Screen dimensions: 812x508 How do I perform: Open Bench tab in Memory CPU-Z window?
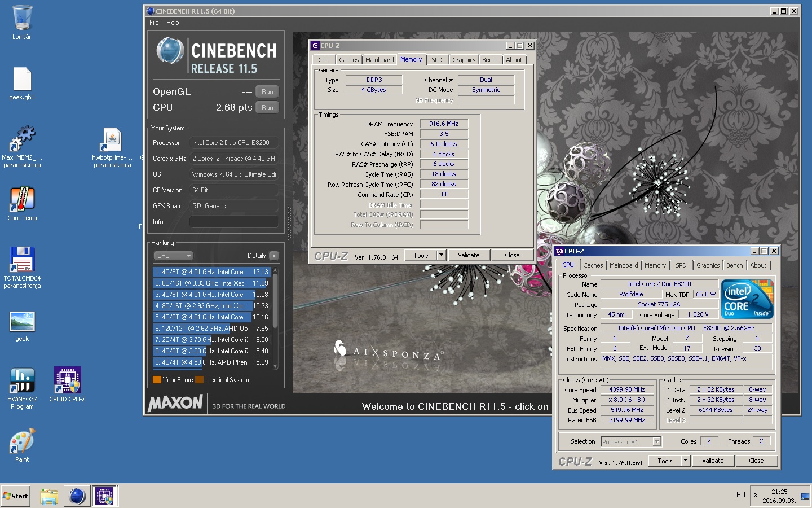[x=490, y=60]
